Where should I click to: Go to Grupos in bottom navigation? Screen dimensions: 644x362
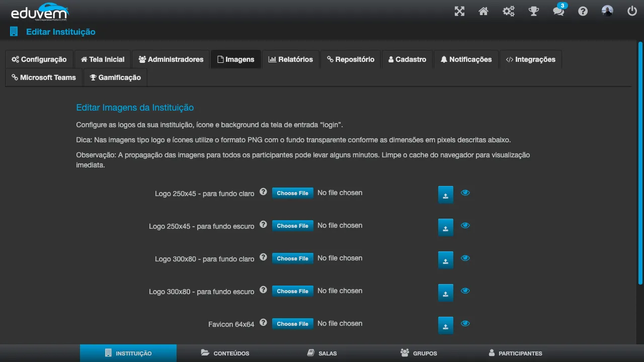419,353
